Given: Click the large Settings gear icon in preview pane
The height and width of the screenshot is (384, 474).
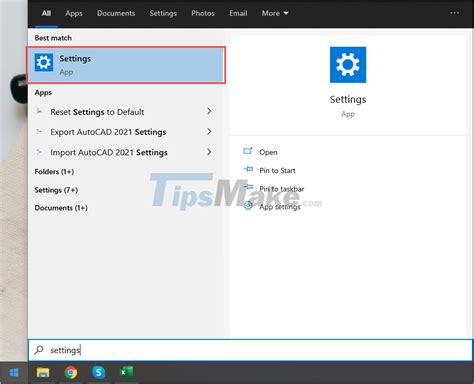Looking at the screenshot, I should pyautogui.click(x=348, y=65).
